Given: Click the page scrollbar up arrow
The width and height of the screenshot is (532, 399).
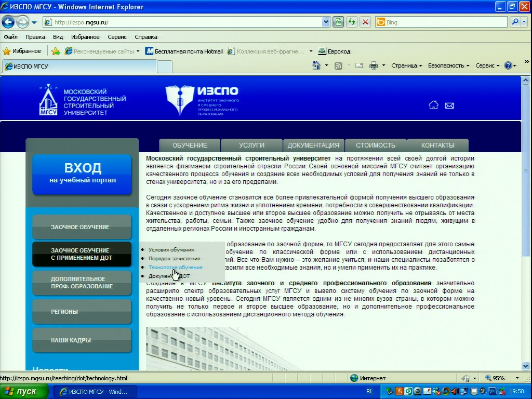Looking at the screenshot, I should pyautogui.click(x=526, y=81).
